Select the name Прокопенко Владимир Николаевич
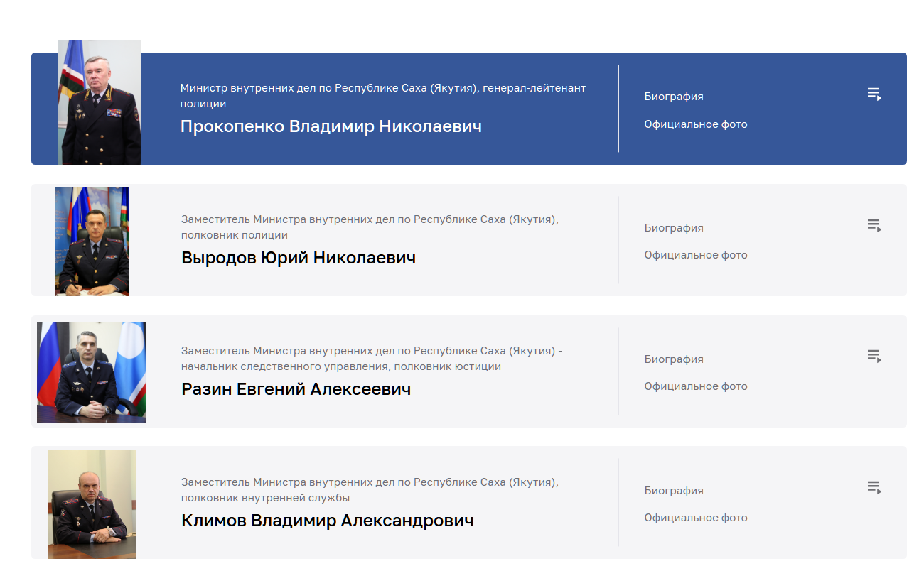Viewport: 924px width, 571px height. [331, 126]
